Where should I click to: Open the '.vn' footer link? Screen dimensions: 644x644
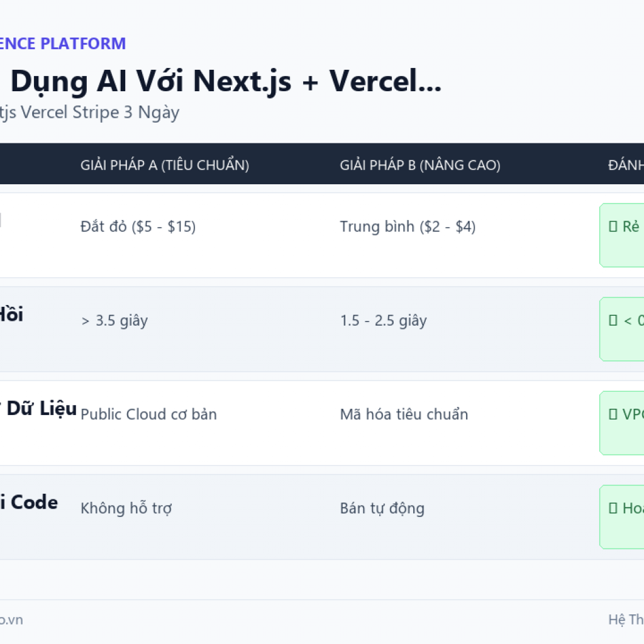point(11,619)
